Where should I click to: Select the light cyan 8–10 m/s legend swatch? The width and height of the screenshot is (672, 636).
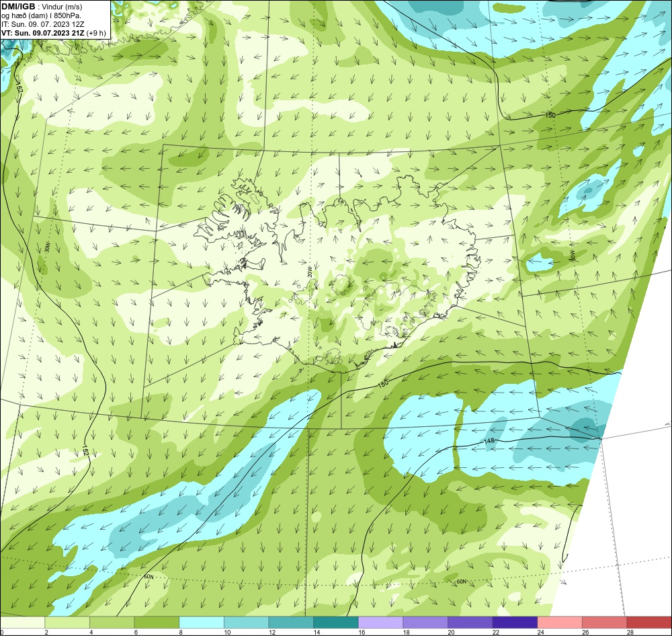coord(202,623)
